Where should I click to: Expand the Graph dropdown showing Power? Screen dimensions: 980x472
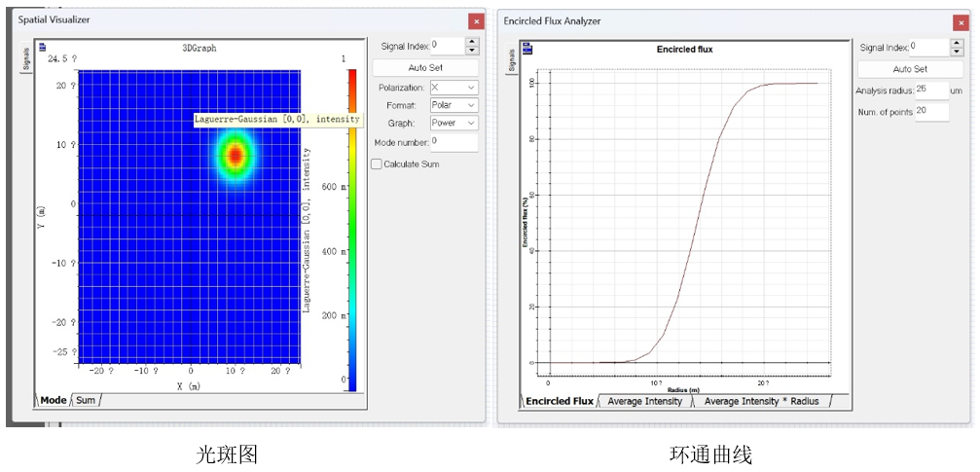pos(454,124)
